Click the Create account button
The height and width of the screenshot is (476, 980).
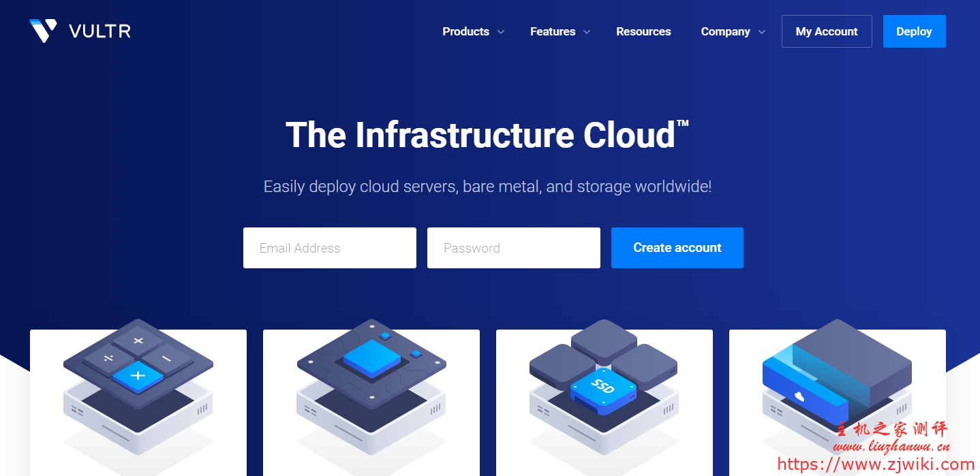click(x=677, y=248)
